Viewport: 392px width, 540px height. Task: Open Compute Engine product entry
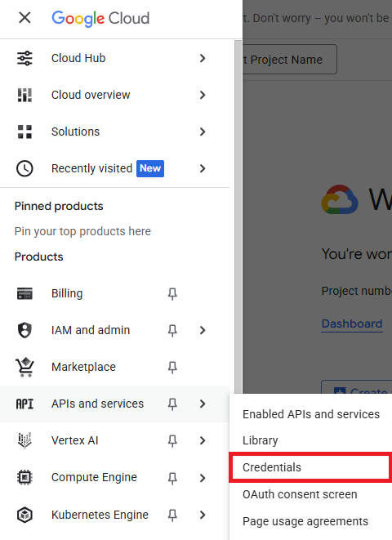[x=114, y=478]
